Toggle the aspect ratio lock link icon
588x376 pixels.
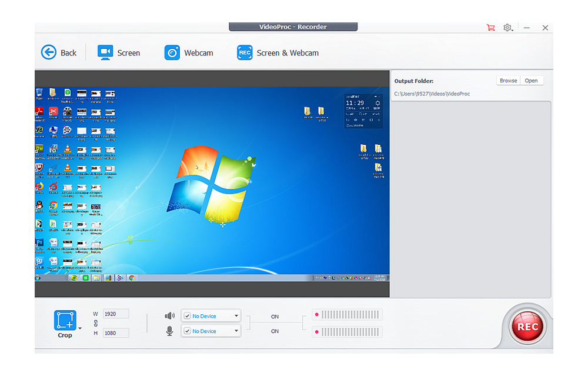click(96, 323)
